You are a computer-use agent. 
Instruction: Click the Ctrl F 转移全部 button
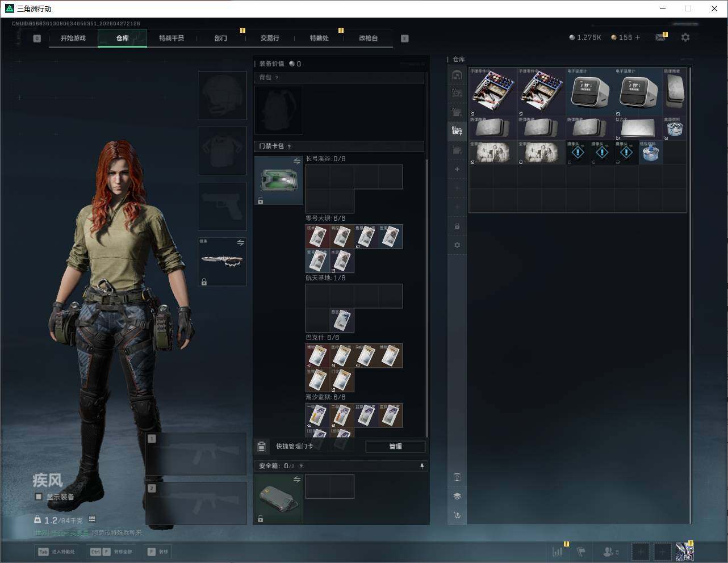(x=112, y=552)
